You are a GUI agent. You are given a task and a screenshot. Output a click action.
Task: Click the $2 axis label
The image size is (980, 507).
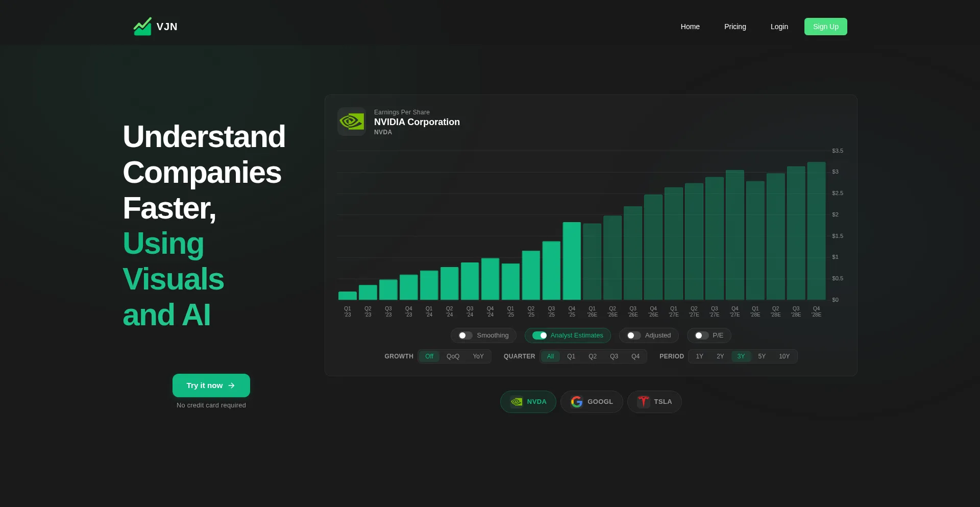coord(835,214)
